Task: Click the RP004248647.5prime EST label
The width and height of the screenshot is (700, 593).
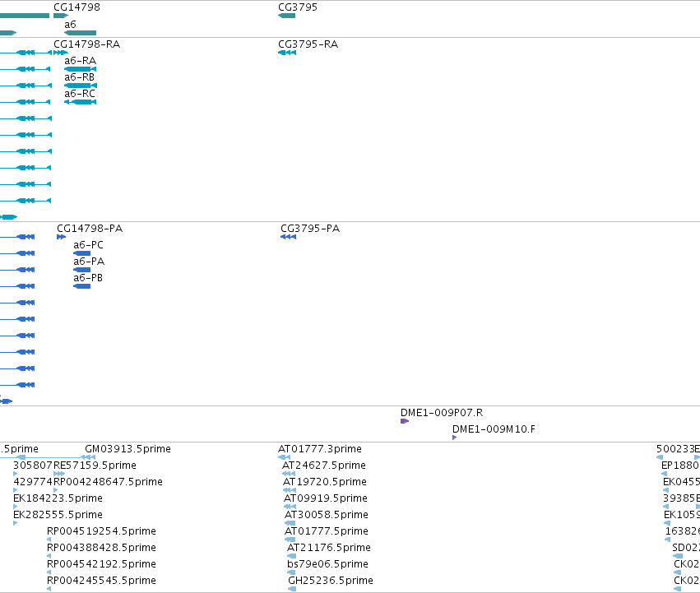Action: (108, 482)
